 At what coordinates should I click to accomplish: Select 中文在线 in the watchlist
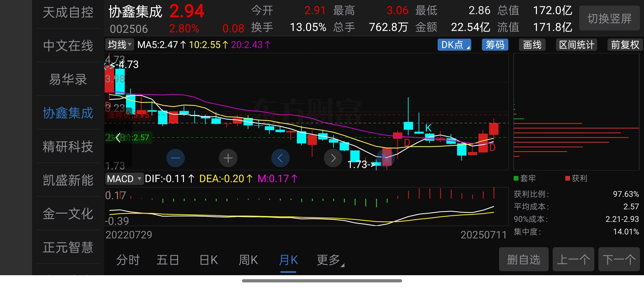tap(68, 46)
